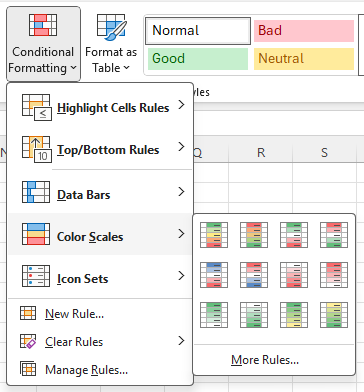Image resolution: width=364 pixels, height=392 pixels.
Task: Apply the Good cell style
Action: coord(198,59)
